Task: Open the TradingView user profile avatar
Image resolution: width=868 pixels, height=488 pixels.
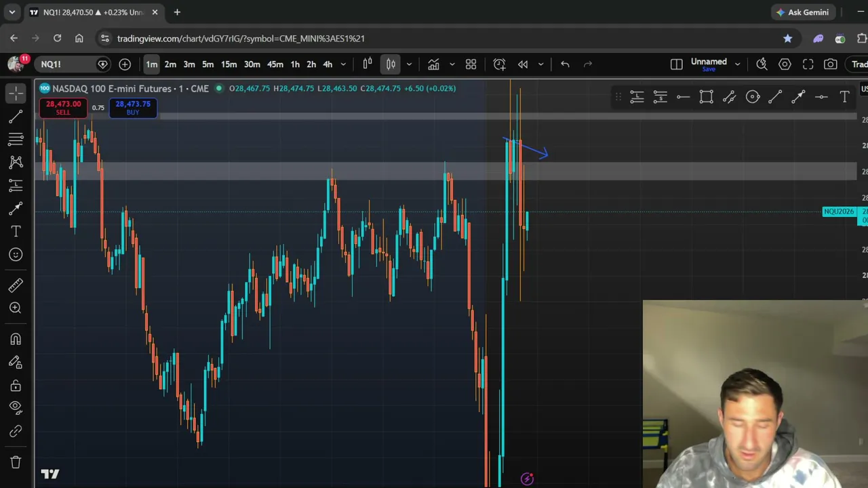Action: pyautogui.click(x=15, y=64)
